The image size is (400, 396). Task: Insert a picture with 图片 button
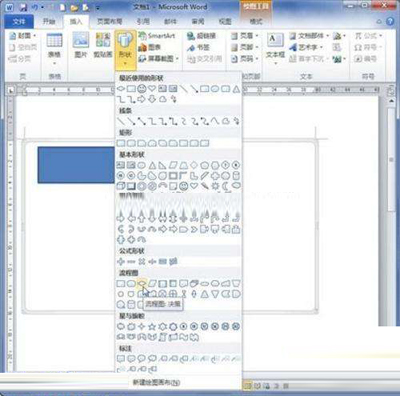click(81, 45)
